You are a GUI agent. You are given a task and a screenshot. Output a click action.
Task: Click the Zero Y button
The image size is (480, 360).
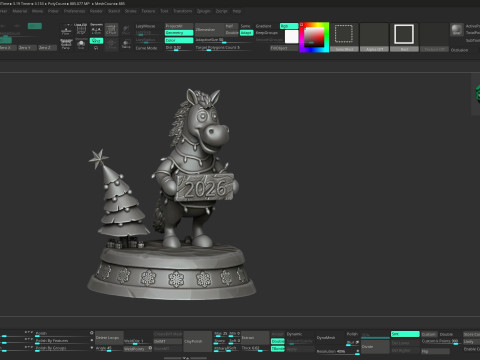click(x=27, y=48)
